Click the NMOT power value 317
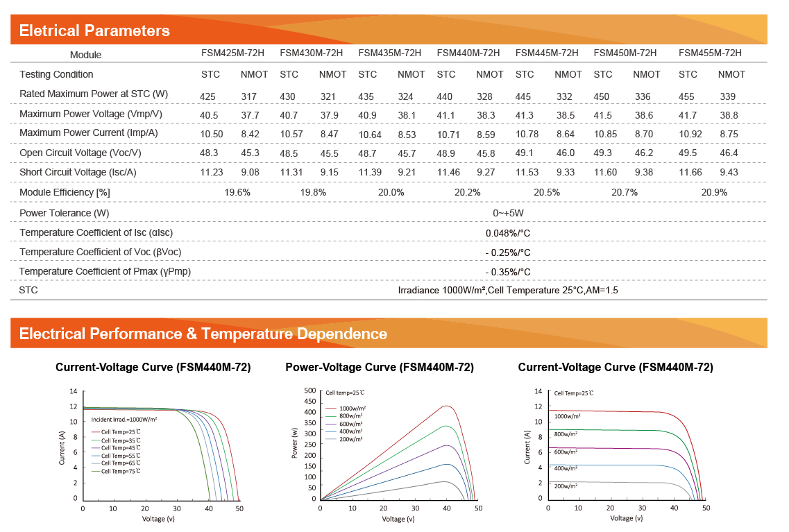Screen dimensions: 789x532 tap(248, 96)
